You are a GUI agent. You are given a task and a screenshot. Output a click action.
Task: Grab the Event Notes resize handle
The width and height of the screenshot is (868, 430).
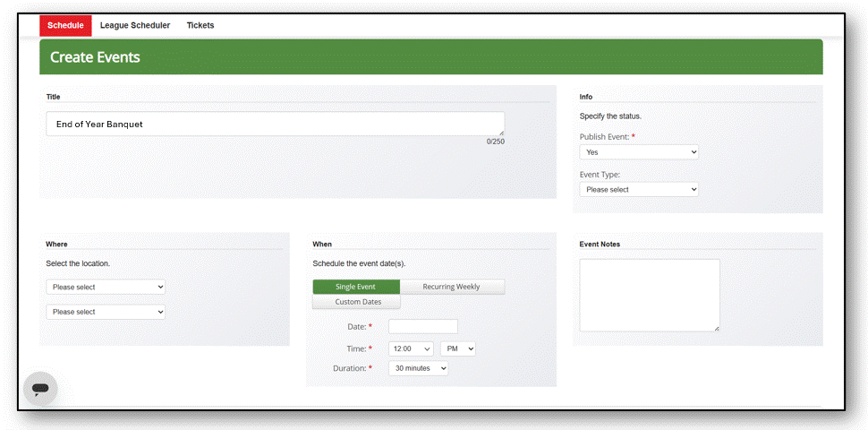[717, 329]
